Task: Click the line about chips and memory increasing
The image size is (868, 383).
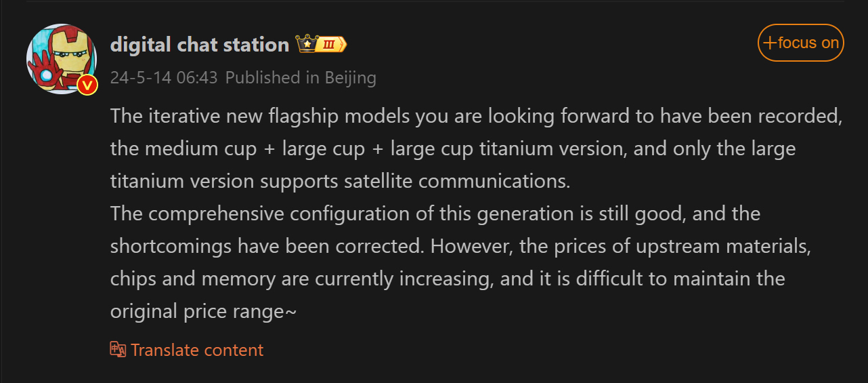Action: click(x=448, y=279)
